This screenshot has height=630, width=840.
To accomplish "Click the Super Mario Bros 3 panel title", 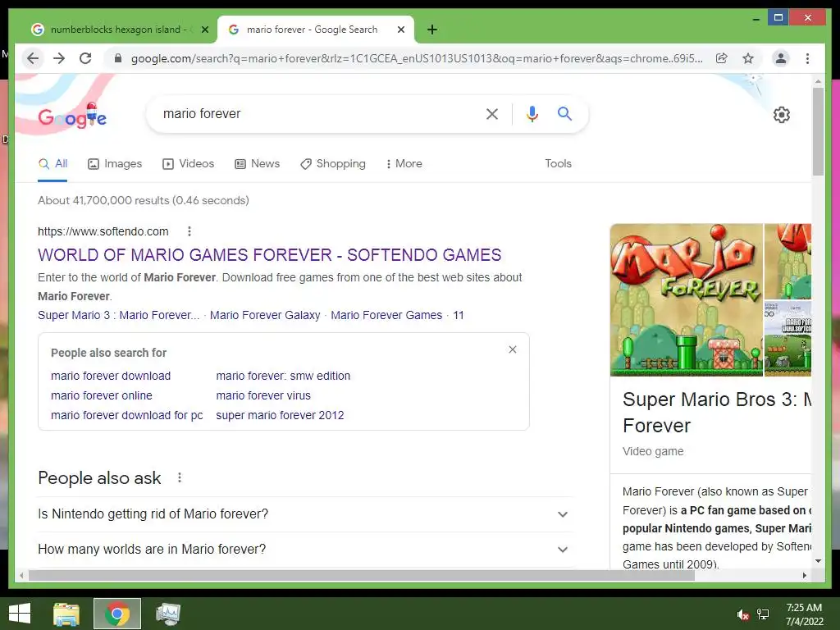I will click(x=717, y=413).
